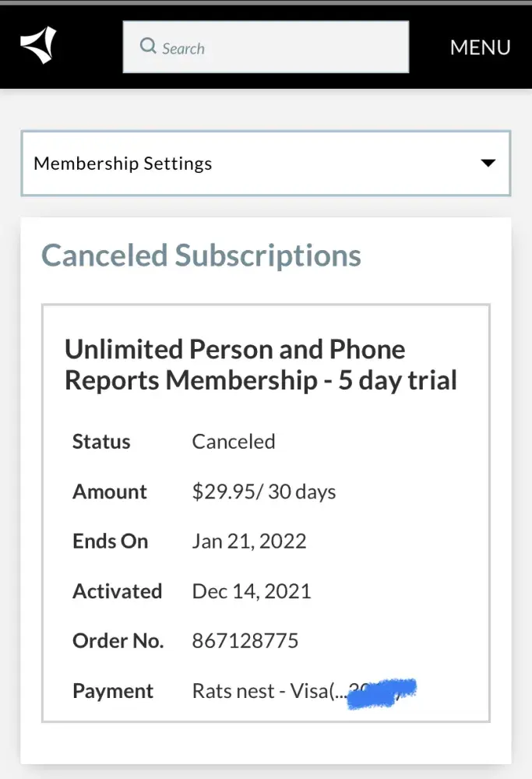
Task: Click the magnifying glass search icon
Action: pos(148,47)
